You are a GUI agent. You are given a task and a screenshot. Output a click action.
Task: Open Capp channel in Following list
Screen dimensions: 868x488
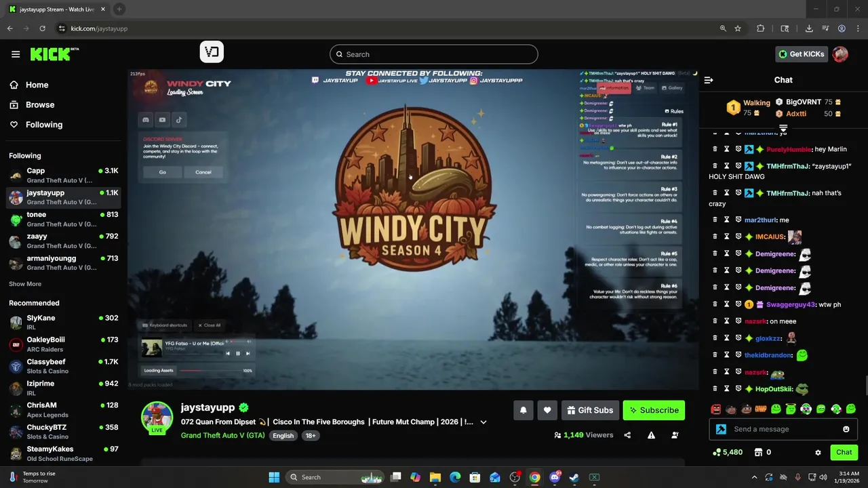pos(64,176)
